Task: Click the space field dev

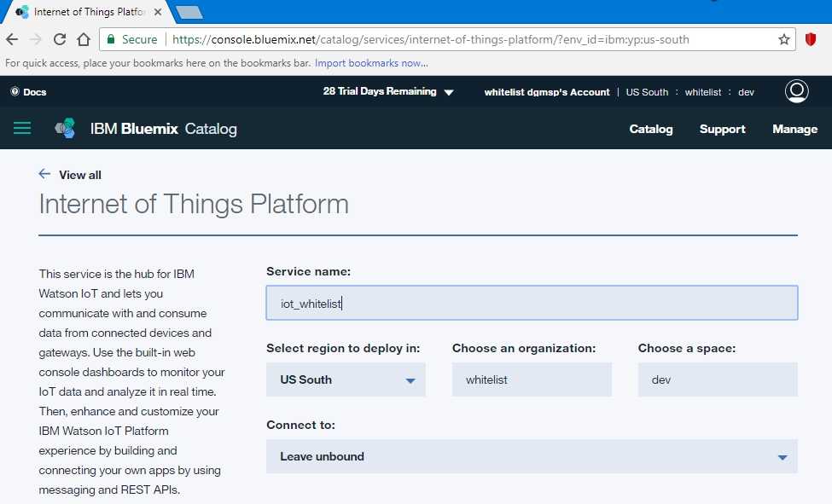Action: click(718, 379)
